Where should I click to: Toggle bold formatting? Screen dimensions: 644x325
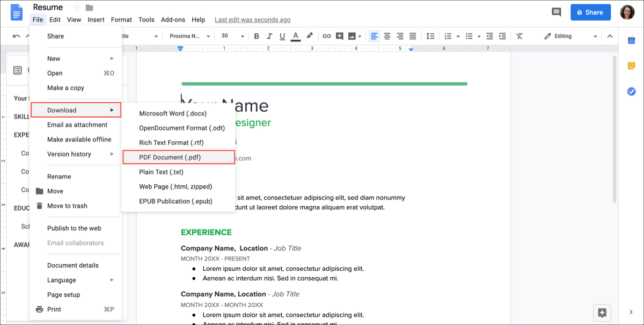coord(257,36)
